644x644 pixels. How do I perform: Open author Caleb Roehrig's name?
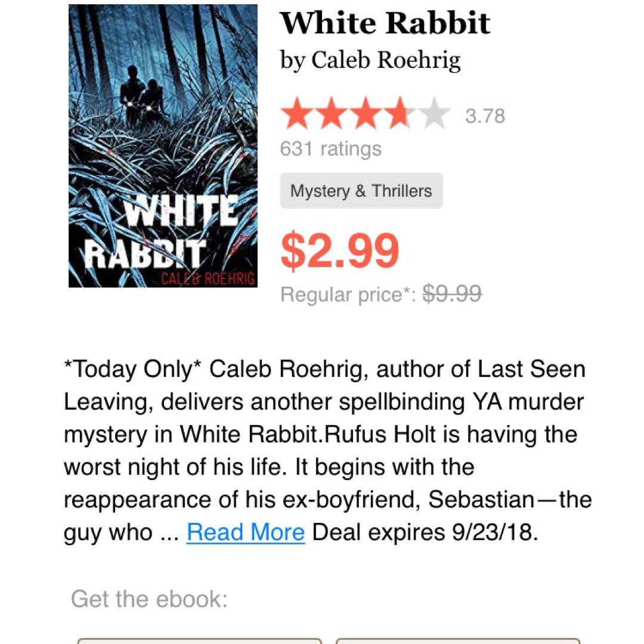click(386, 60)
